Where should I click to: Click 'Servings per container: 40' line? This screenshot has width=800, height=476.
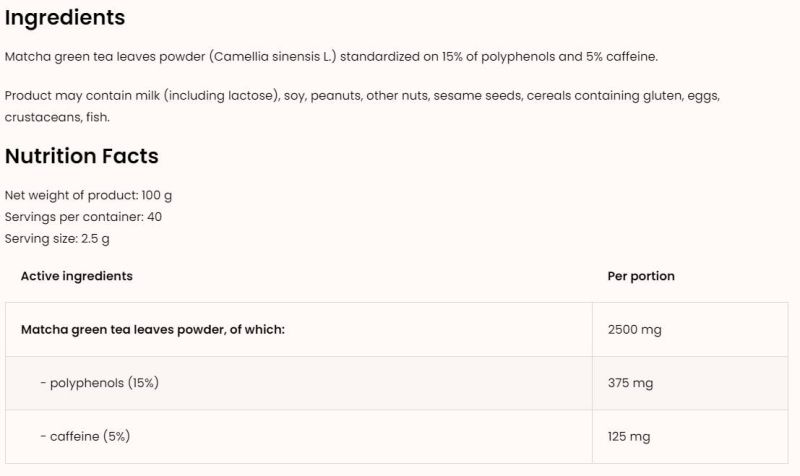click(x=83, y=216)
